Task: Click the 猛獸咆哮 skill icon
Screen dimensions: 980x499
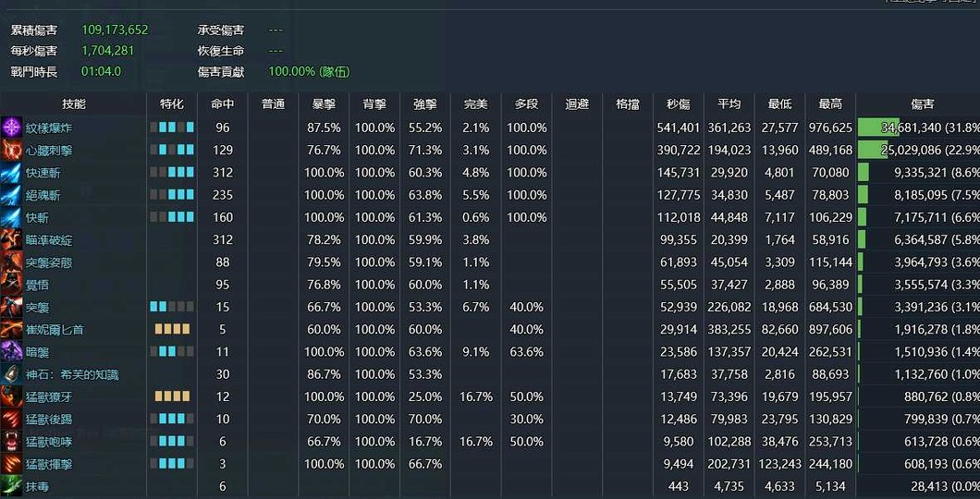Action: click(11, 442)
